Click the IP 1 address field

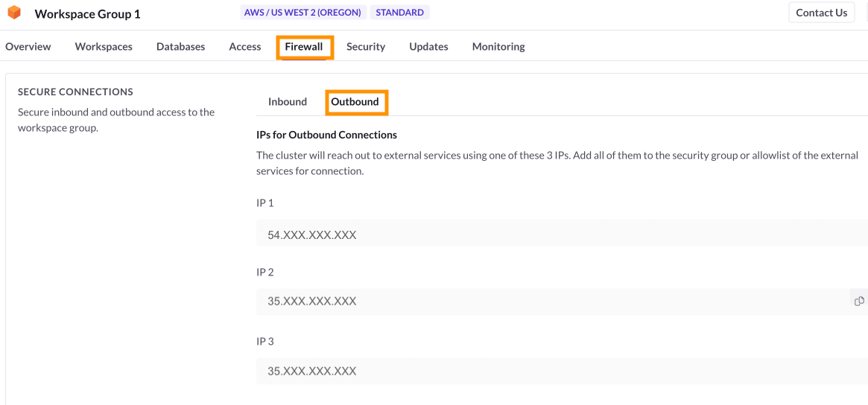[559, 233]
